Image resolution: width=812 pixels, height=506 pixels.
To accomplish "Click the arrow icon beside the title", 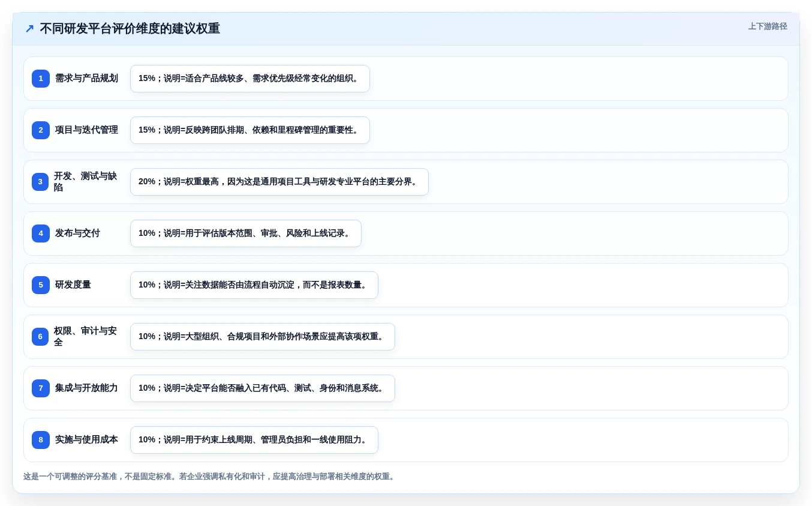I will coord(29,29).
